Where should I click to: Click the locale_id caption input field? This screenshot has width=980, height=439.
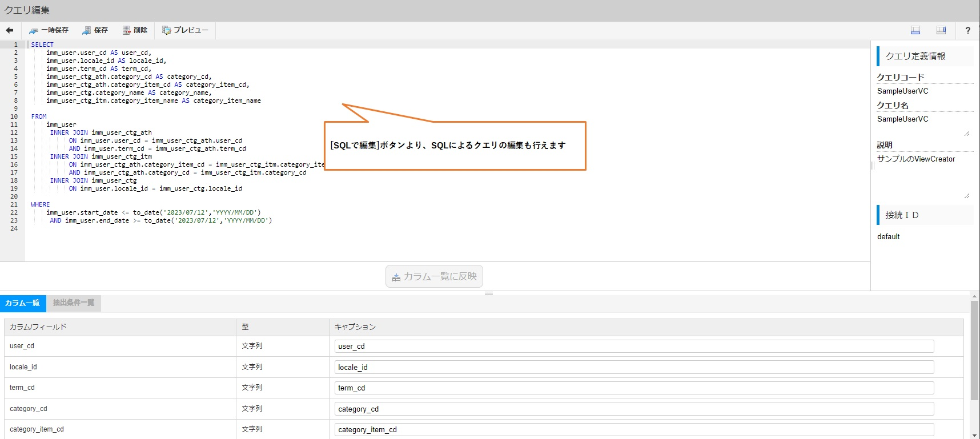pyautogui.click(x=634, y=367)
